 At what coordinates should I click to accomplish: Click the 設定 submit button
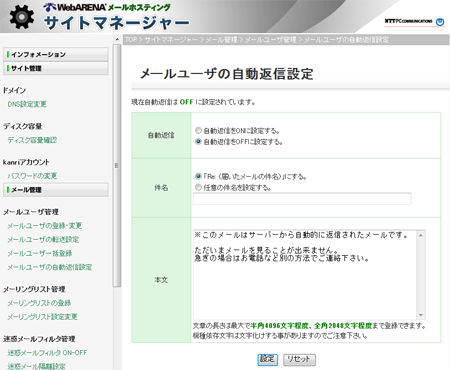(267, 359)
